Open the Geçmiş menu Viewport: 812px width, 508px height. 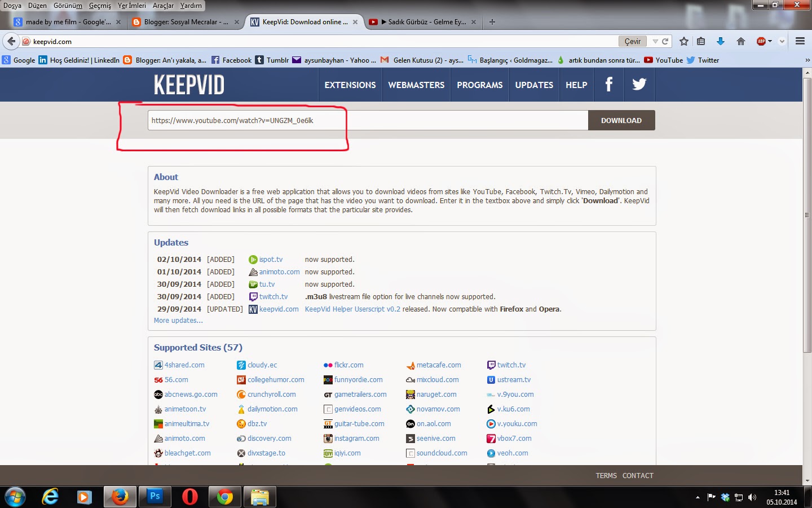100,6
